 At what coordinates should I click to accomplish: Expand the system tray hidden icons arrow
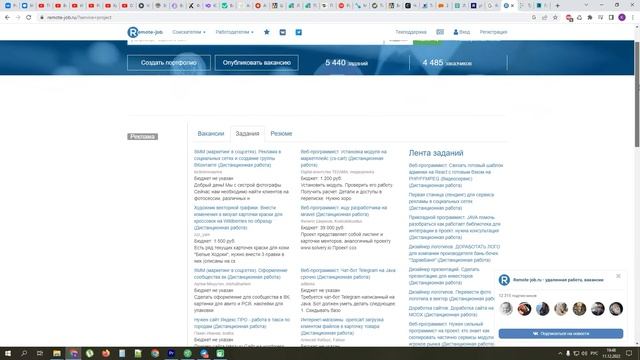[560, 353]
